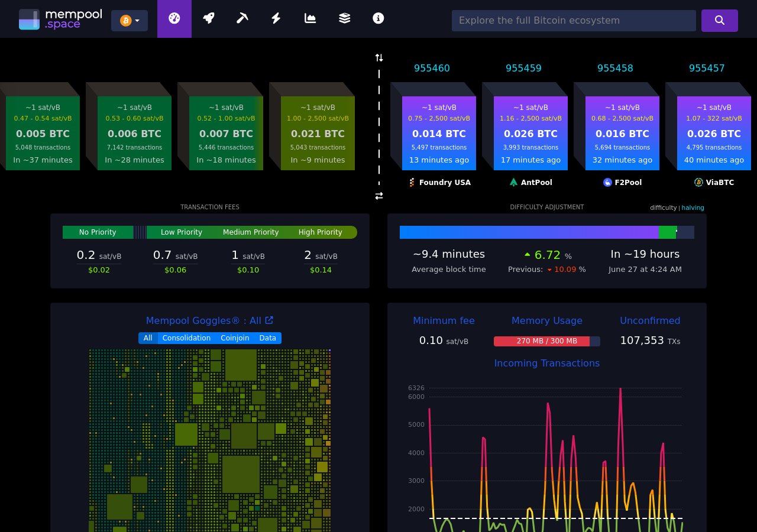This screenshot has width=757, height=532.
Task: Click the 0.7 sat/vB low priority fee value
Action: tap(175, 255)
